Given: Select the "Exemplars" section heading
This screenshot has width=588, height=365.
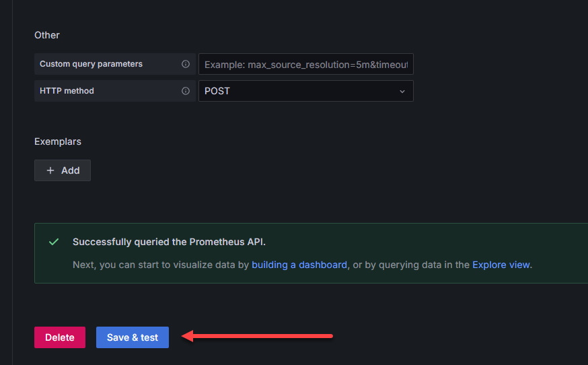Looking at the screenshot, I should (x=58, y=141).
